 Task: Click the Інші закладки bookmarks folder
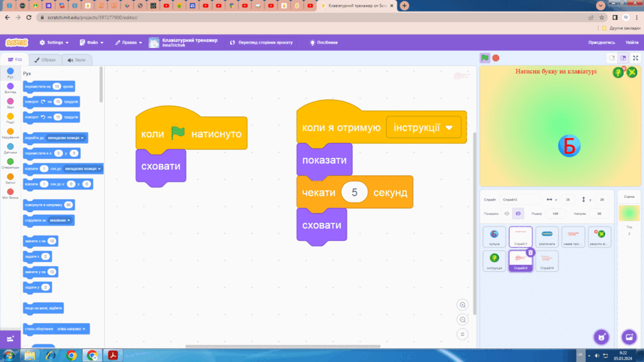pyautogui.click(x=621, y=28)
